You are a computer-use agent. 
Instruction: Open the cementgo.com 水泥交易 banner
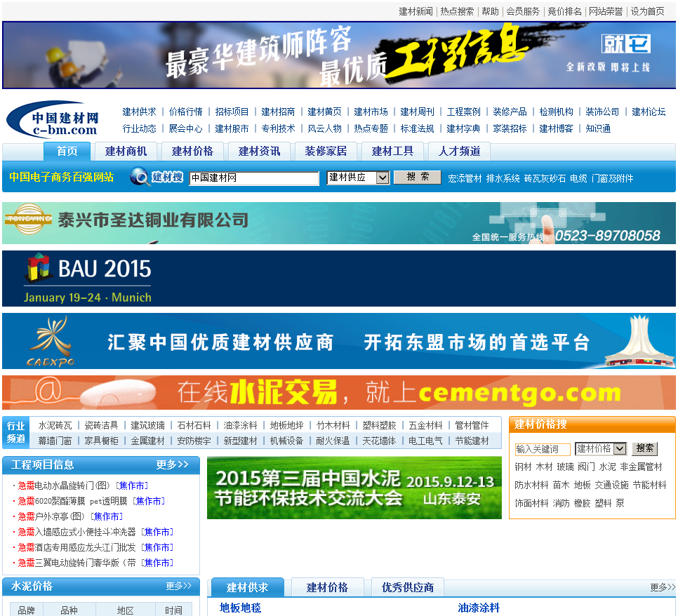(339, 392)
